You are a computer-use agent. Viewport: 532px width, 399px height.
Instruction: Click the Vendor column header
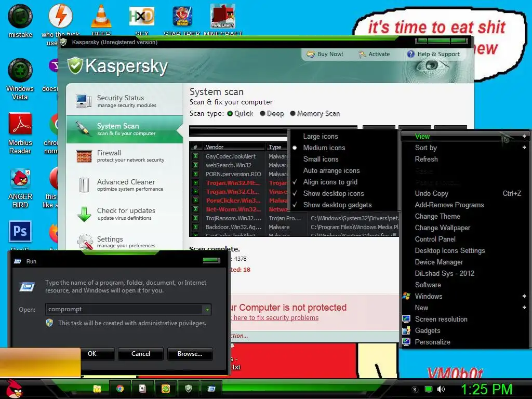[234, 147]
